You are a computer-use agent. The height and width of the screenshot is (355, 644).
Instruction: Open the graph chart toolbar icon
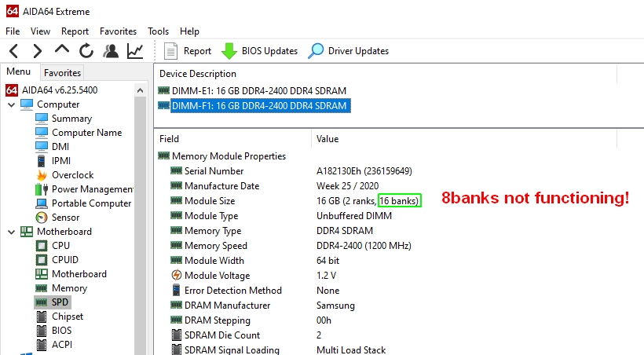[135, 51]
